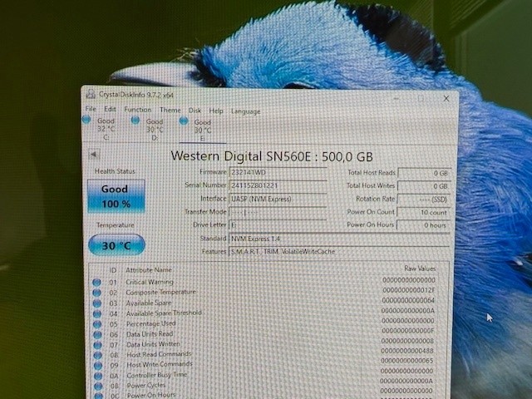Click the Serial Number field
This screenshot has width=532, height=399.
point(277,185)
